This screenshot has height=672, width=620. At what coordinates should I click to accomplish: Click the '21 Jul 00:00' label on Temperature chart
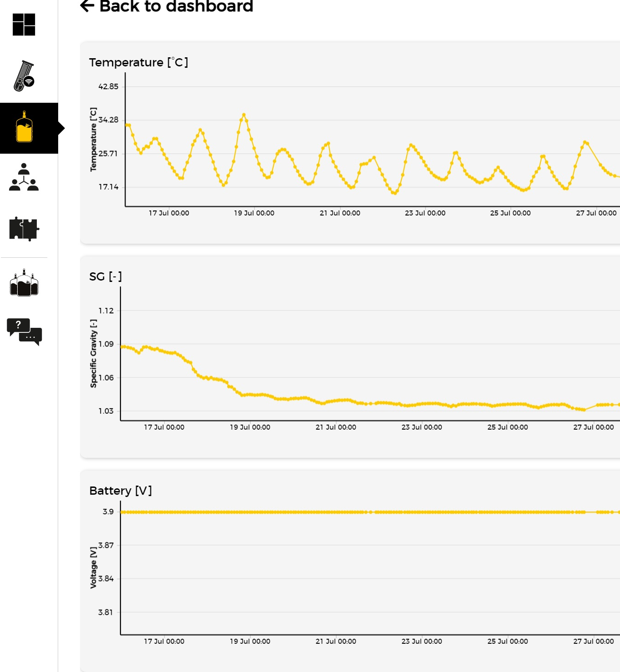[x=340, y=213]
